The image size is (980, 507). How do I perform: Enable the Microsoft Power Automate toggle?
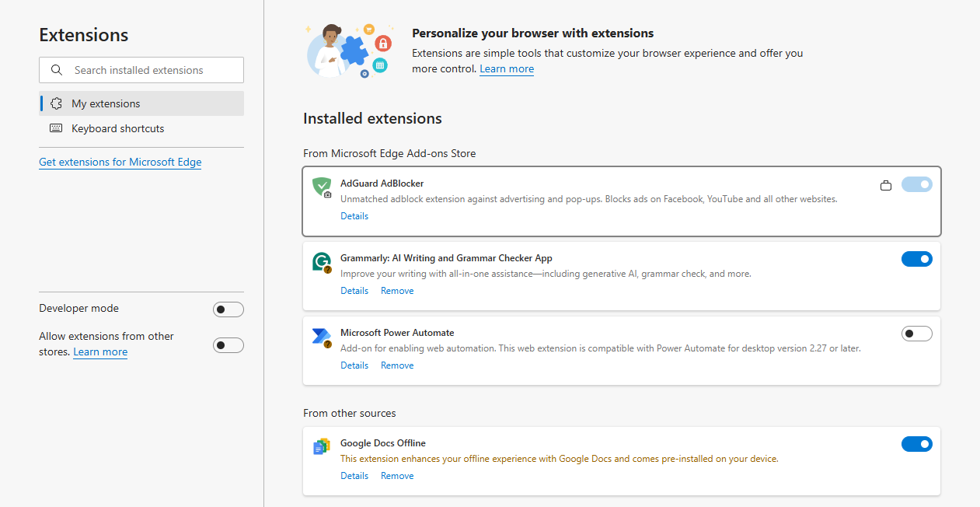coord(916,334)
